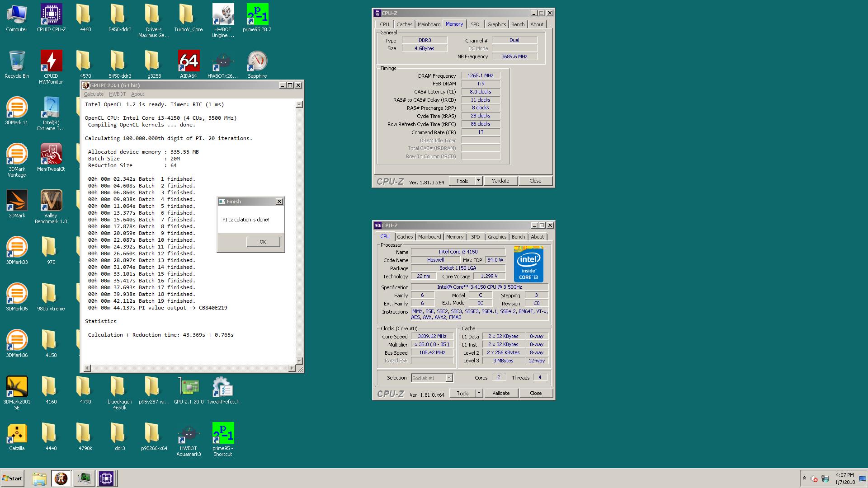Open Intel(R) Extreme Tuning shortcut
868x488 pixels.
pyautogui.click(x=51, y=114)
